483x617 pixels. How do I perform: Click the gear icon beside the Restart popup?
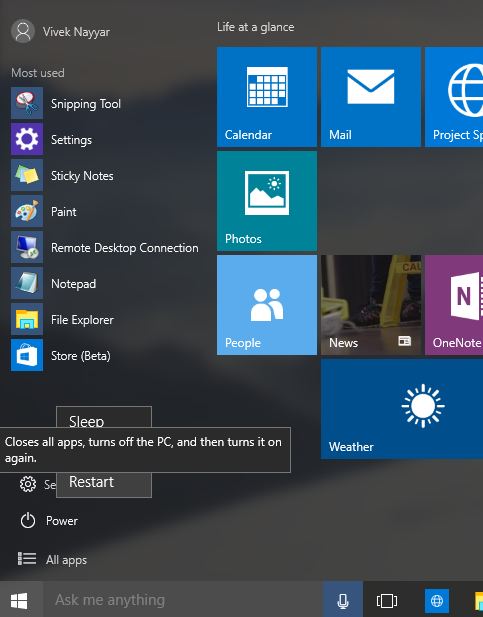(28, 484)
